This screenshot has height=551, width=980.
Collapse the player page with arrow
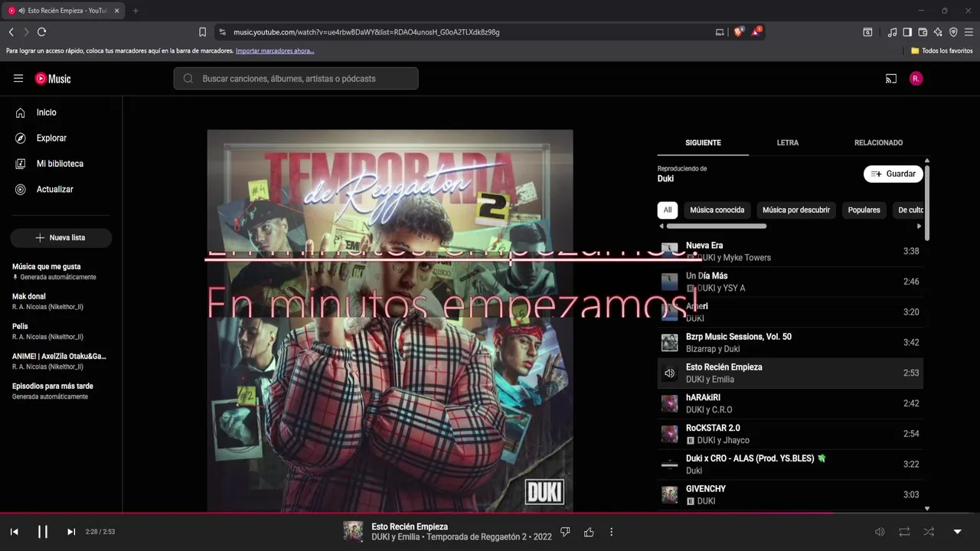(957, 532)
